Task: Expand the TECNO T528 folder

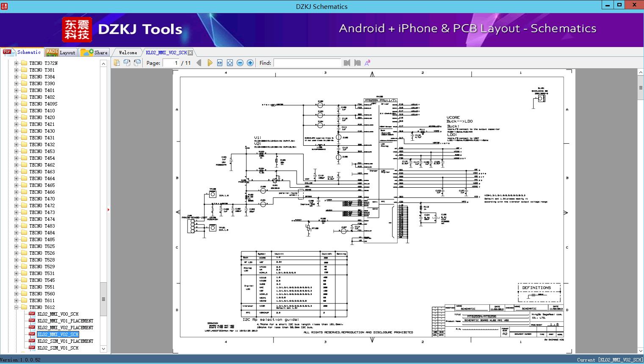Action: [x=16, y=260]
